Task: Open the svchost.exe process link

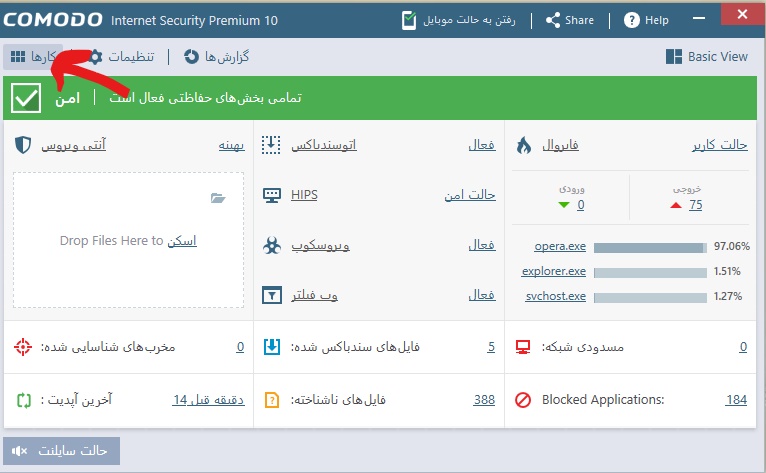Action: click(x=555, y=296)
